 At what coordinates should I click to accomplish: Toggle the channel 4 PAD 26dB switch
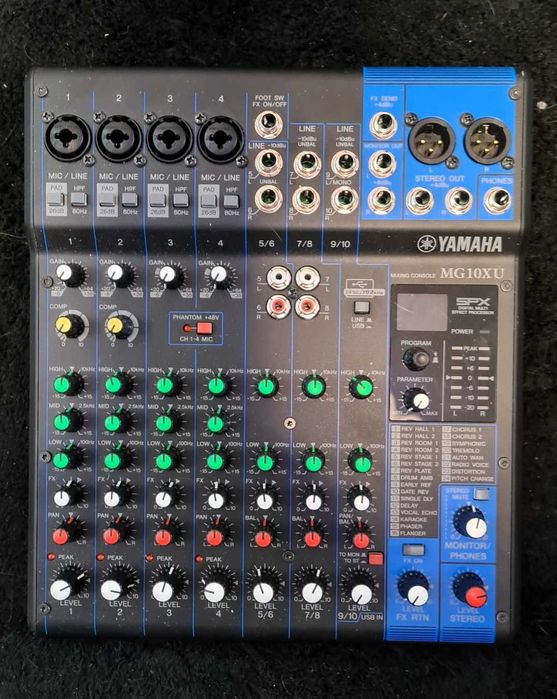tap(209, 201)
